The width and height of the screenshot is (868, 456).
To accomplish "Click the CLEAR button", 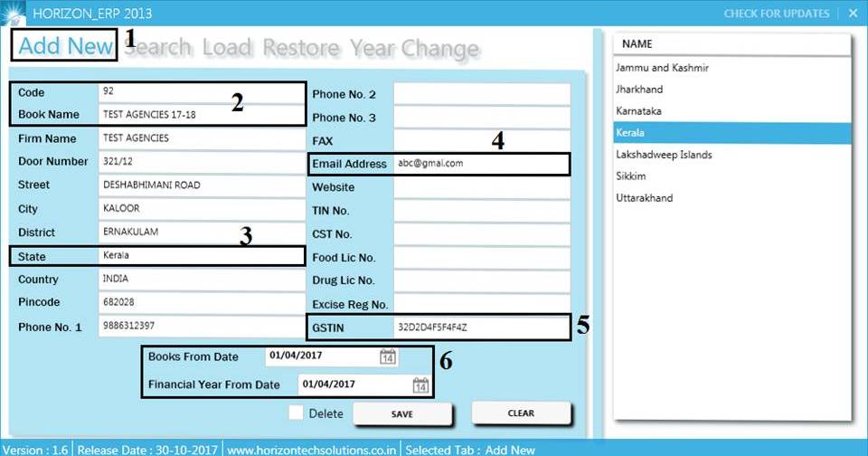I will (x=521, y=413).
